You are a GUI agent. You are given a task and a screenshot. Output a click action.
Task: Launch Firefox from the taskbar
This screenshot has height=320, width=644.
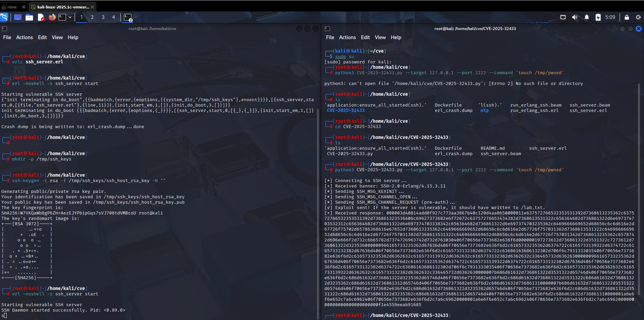point(52,17)
